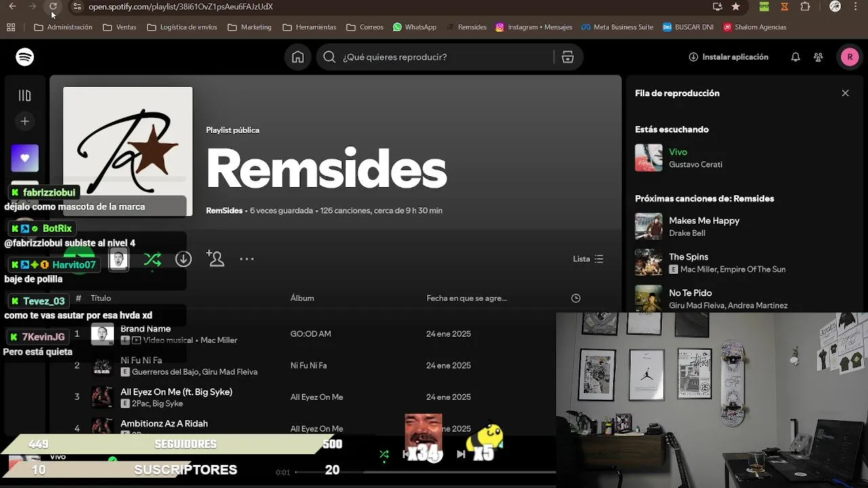Click browser Back arrow

12,7
